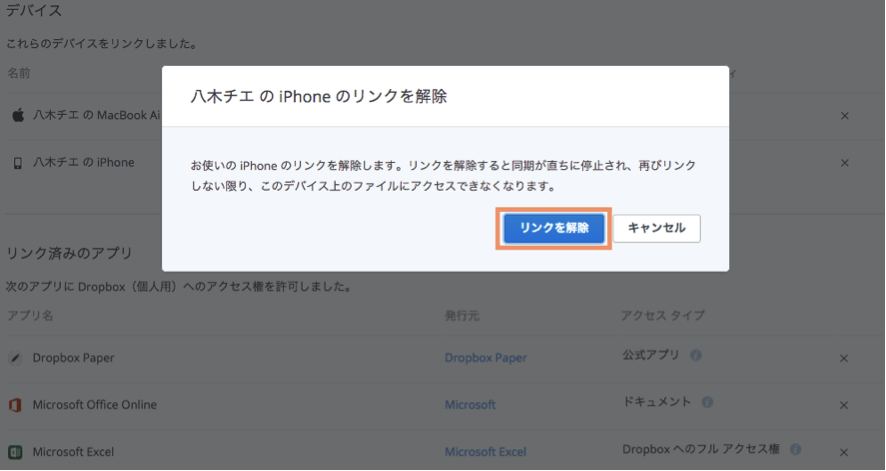
Task: Select the Microsoft Office Online app name
Action: [x=94, y=405]
